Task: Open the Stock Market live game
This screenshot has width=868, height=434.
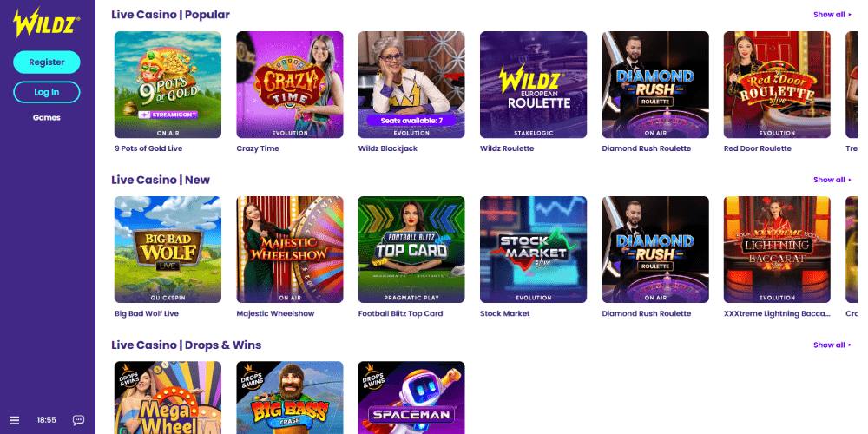Action: click(533, 250)
